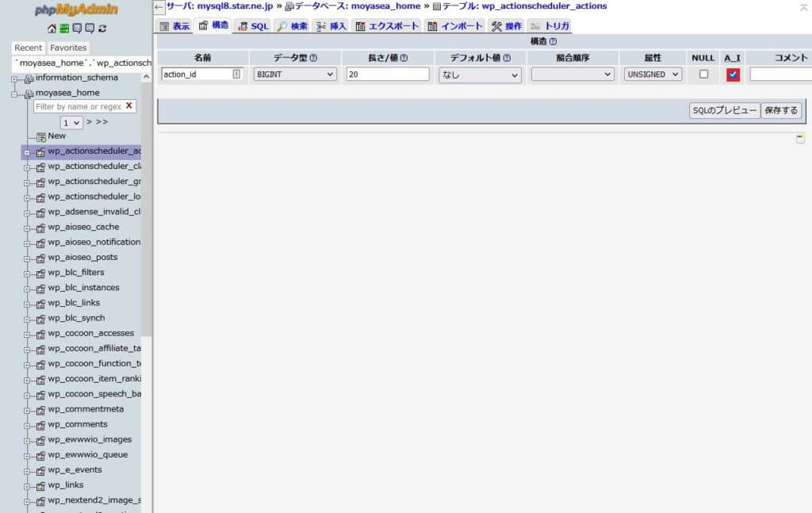
Task: Click the SQLのプレビュー button
Action: coord(724,111)
